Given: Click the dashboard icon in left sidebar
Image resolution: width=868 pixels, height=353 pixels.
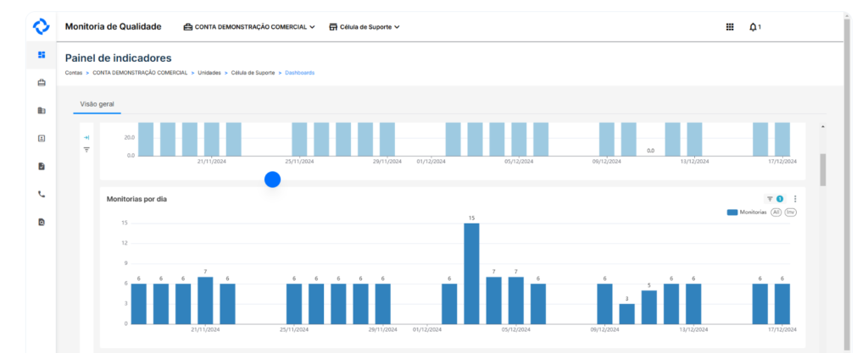Looking at the screenshot, I should 41,55.
